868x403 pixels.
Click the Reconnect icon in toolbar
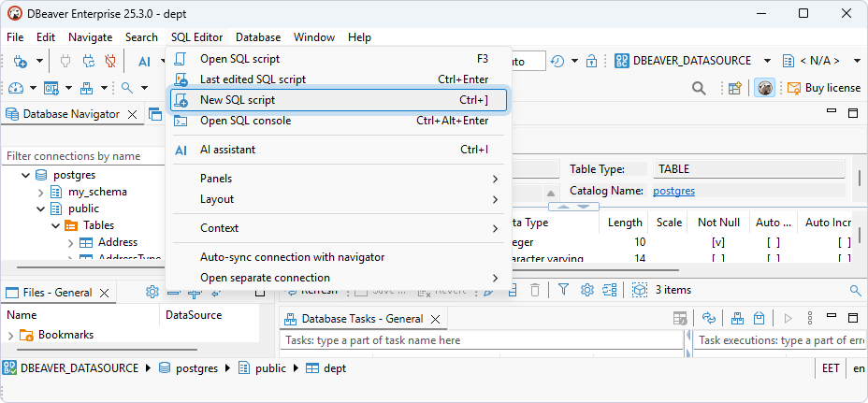click(x=89, y=61)
